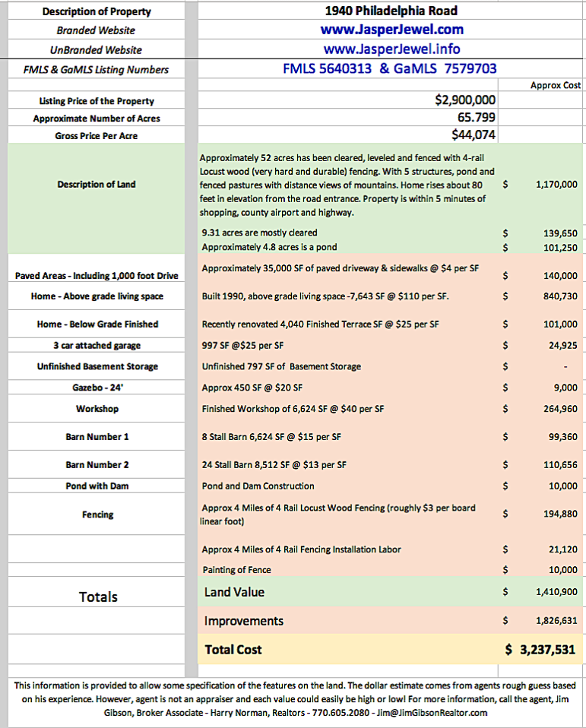Viewport: 586px width, 728px height.
Task: Open the www.JasperJewel.info unbranded website link
Action: click(x=391, y=49)
